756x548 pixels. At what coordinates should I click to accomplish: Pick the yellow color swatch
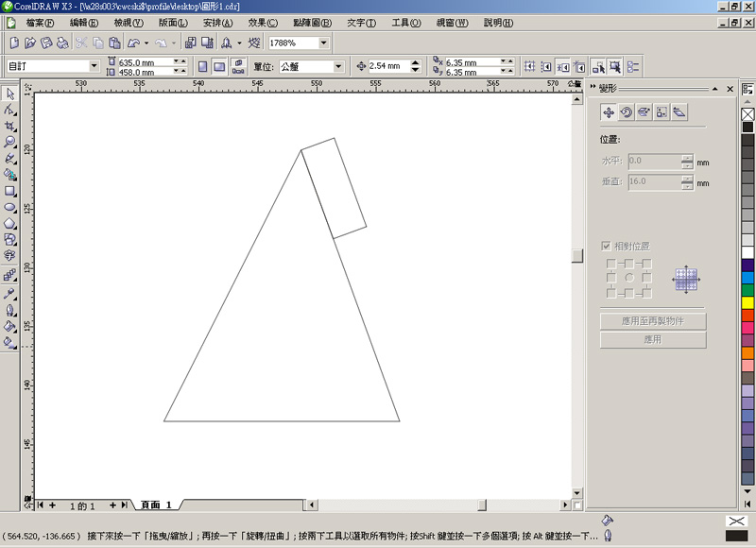click(x=747, y=302)
